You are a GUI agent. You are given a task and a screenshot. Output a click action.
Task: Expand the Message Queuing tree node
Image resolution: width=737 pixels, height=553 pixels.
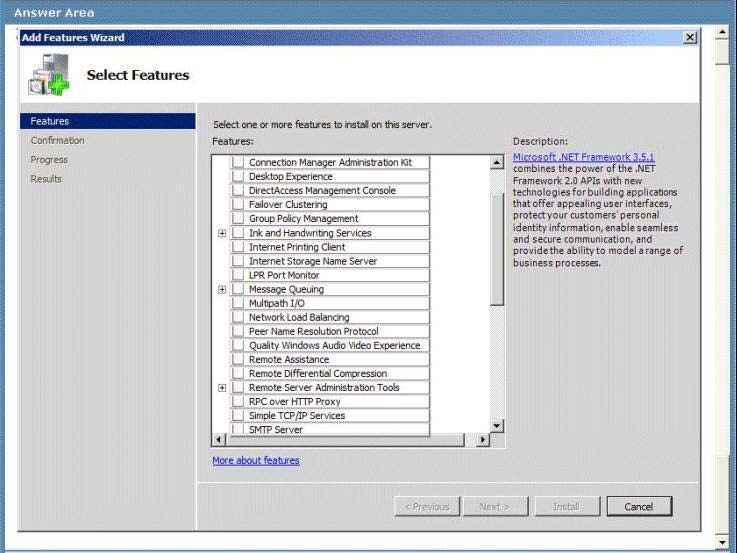222,289
